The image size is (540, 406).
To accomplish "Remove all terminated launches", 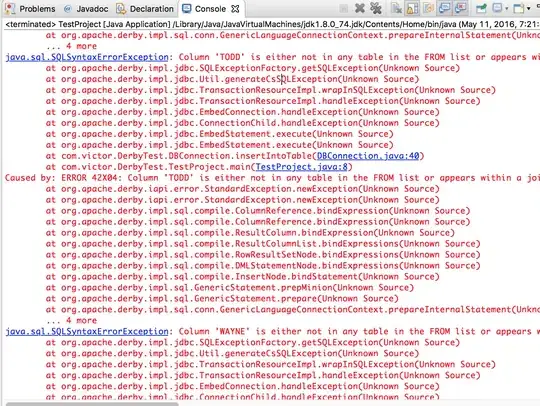I will tap(376, 8).
